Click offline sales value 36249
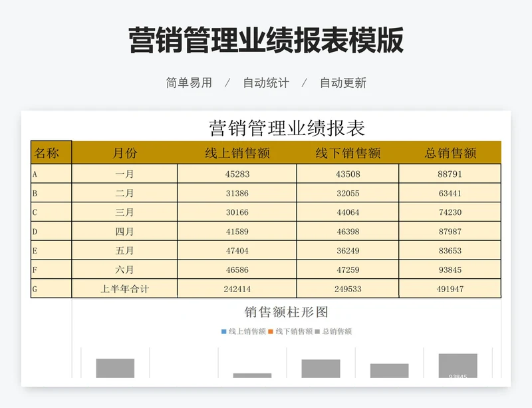The height and width of the screenshot is (408, 532). [348, 250]
